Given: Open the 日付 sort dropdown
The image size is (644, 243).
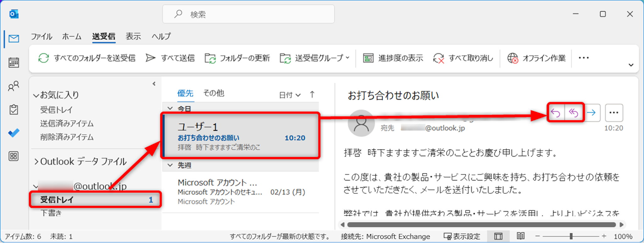Looking at the screenshot, I should [x=290, y=95].
